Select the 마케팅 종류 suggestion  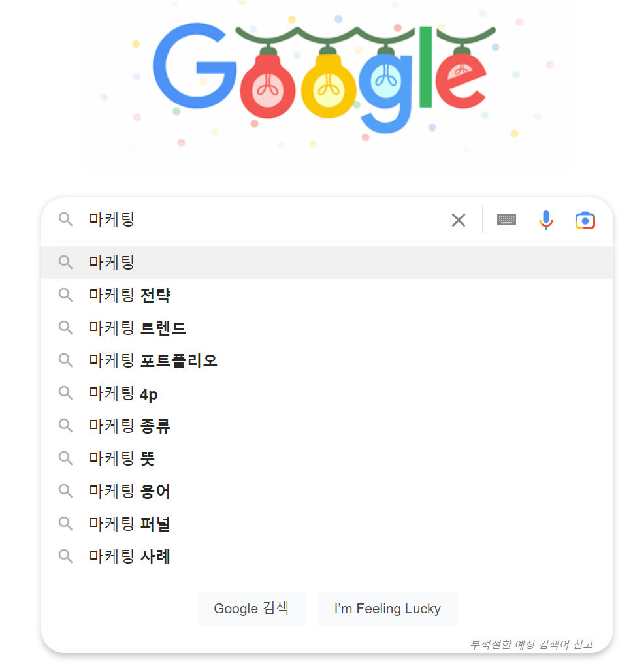tap(127, 425)
